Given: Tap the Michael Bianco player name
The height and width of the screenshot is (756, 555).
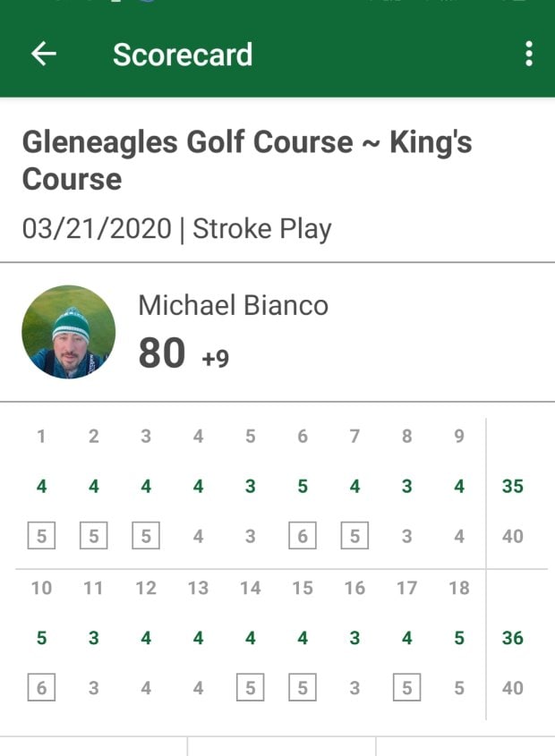Looking at the screenshot, I should pos(233,306).
